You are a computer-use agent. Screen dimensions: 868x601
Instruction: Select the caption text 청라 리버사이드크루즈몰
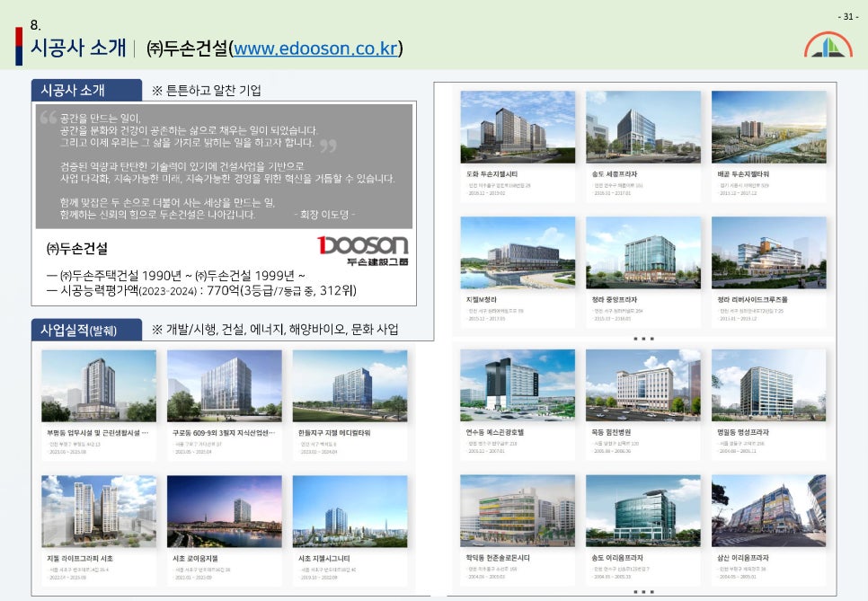tap(752, 299)
